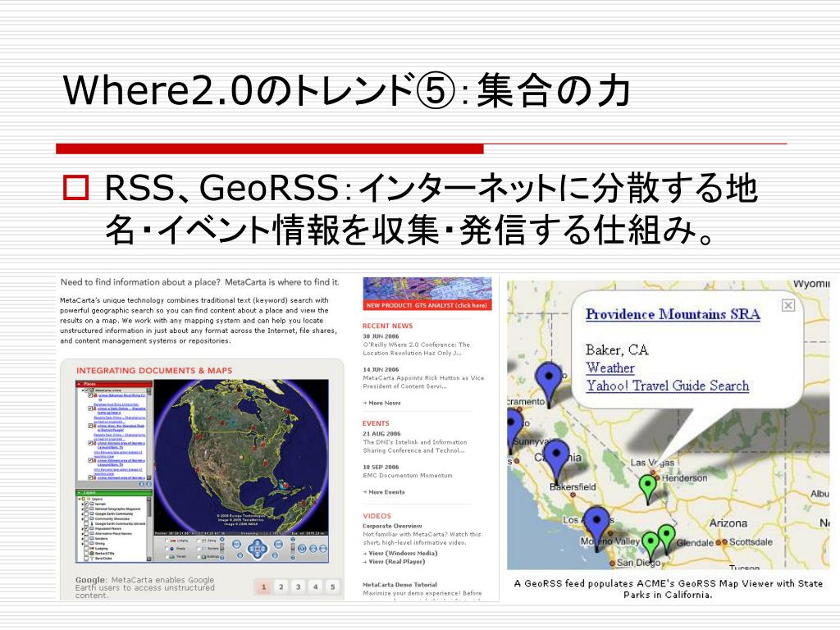Click the INTEGRATING DOCUMENTS & MAPS heading
This screenshot has height=630, width=840.
click(x=154, y=370)
